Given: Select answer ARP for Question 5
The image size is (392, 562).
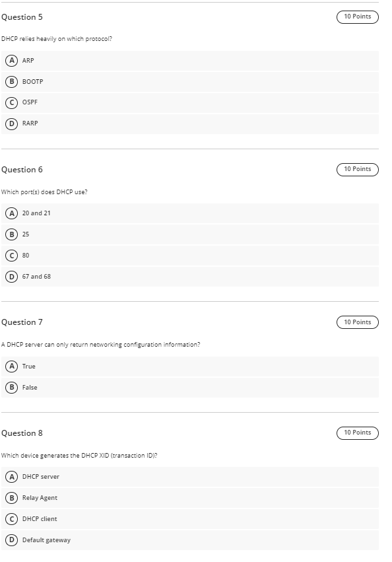Looking at the screenshot, I should 190,61.
